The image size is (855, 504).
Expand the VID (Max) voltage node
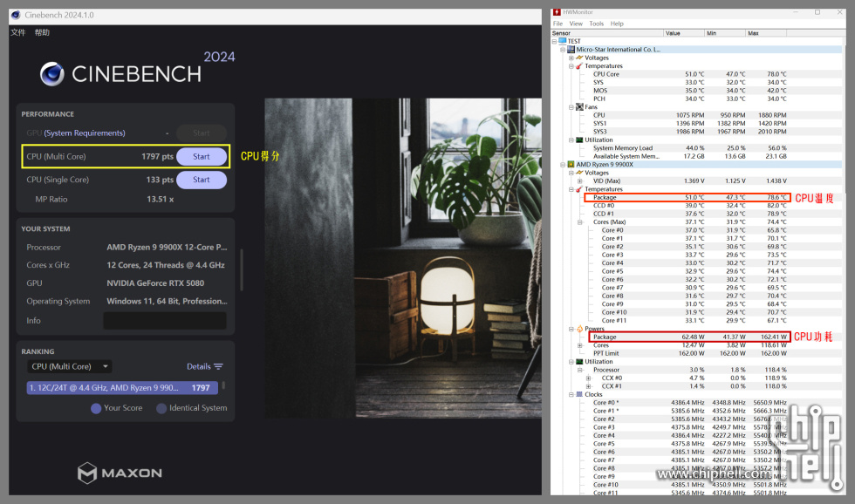(x=579, y=180)
